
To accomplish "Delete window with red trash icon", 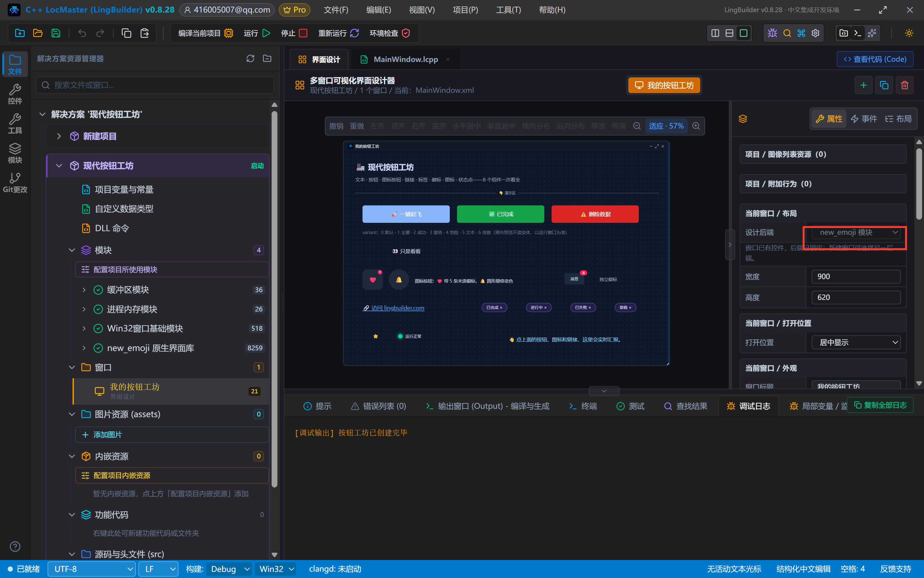I will tap(904, 85).
